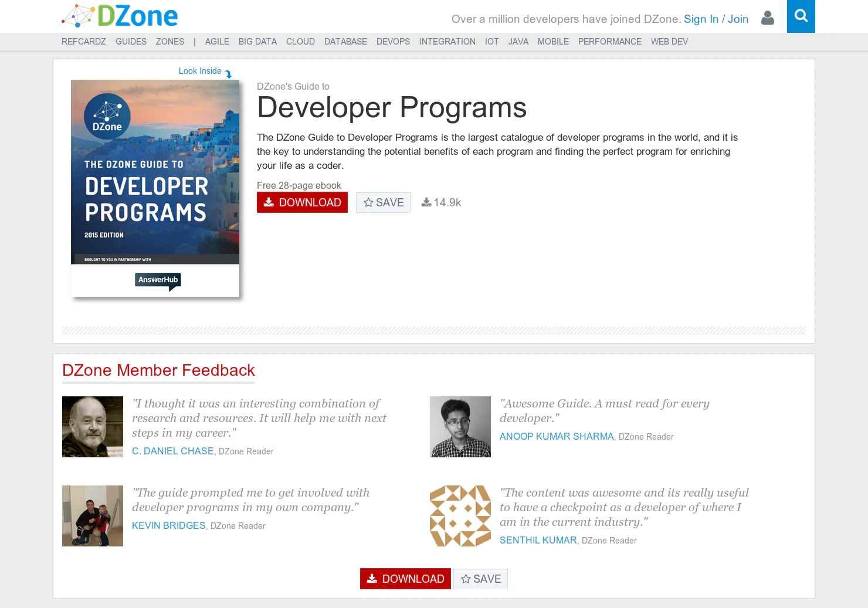868x608 pixels.
Task: Click C. Daniel Chase's avatar photo
Action: pyautogui.click(x=93, y=427)
